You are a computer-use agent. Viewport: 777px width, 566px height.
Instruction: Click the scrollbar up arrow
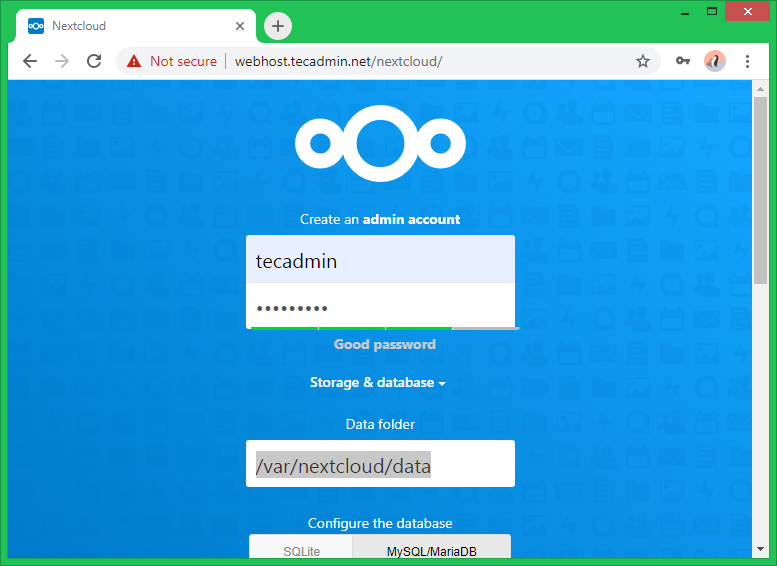(x=761, y=89)
